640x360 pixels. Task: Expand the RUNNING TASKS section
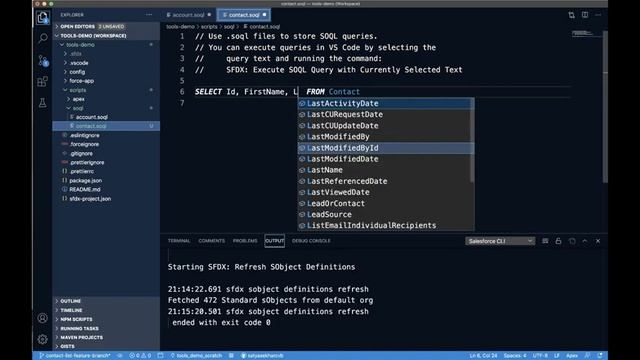[106, 328]
